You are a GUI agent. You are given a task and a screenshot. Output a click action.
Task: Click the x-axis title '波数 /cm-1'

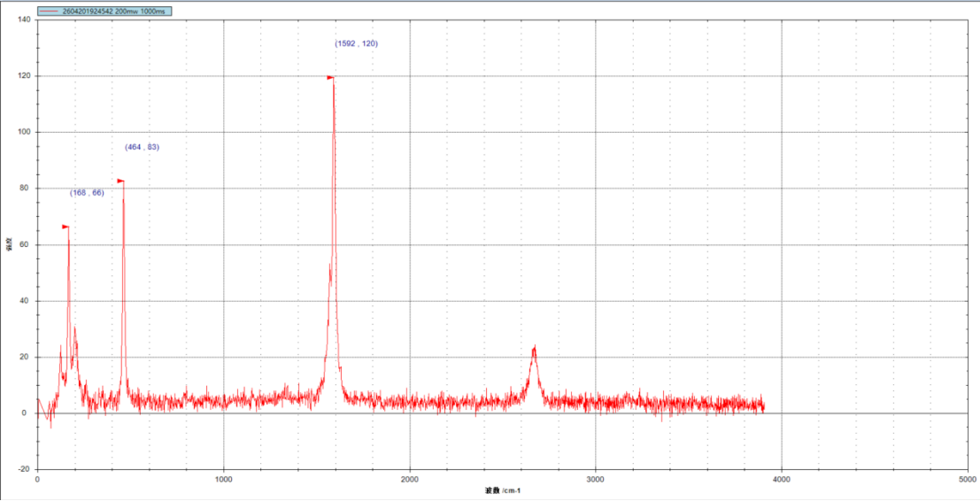[503, 490]
